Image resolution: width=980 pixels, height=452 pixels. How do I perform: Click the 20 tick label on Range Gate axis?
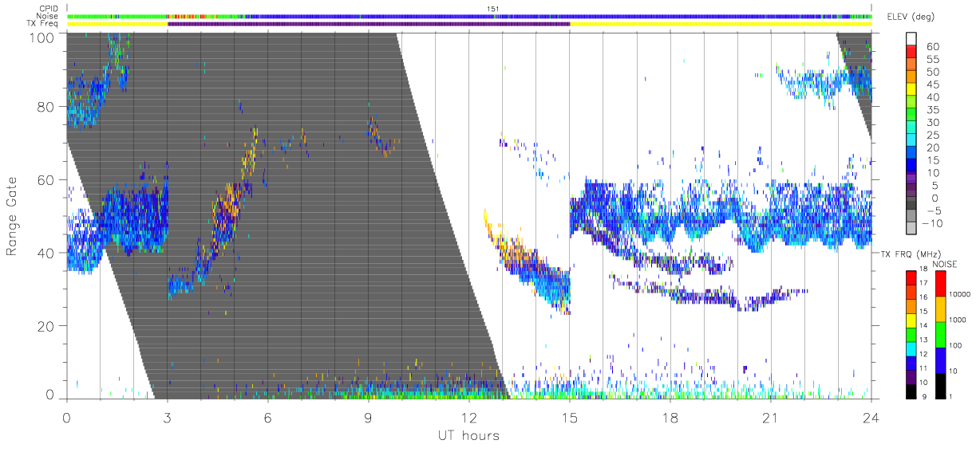click(x=45, y=326)
